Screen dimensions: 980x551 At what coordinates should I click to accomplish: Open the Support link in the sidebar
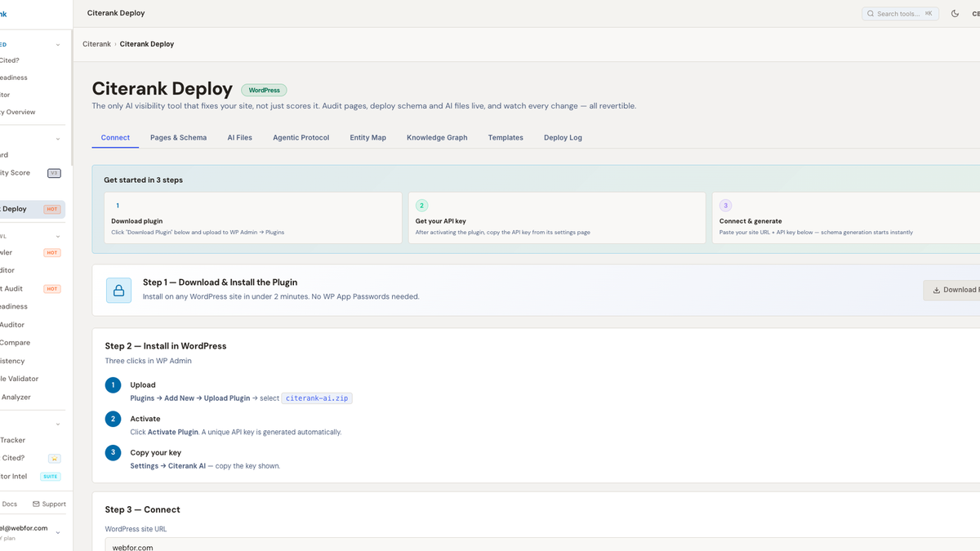point(49,504)
